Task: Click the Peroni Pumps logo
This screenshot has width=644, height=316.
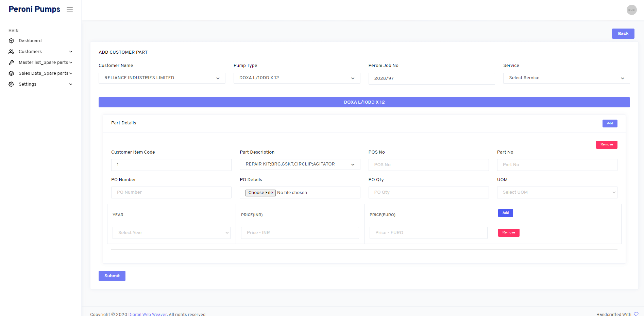Action: point(34,9)
